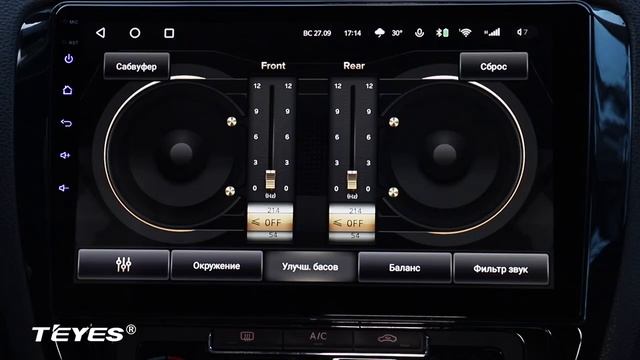Switch to Окружение tab
Image resolution: width=640 pixels, height=360 pixels.
point(216,266)
